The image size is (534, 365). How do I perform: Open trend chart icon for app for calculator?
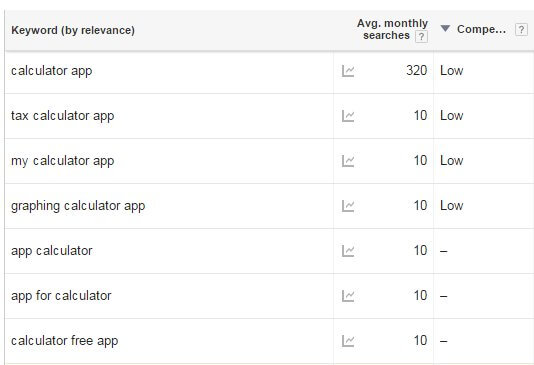point(348,296)
